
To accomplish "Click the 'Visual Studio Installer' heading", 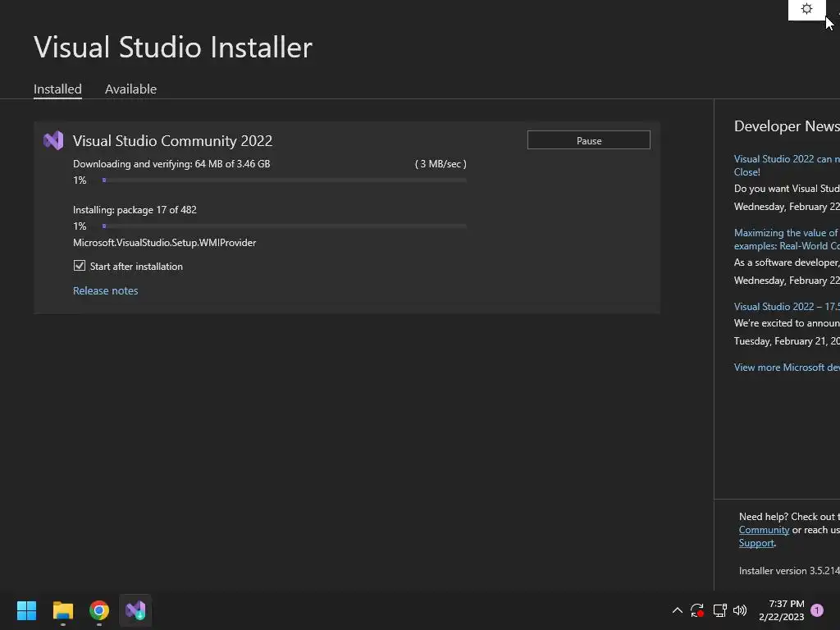I will [x=173, y=47].
